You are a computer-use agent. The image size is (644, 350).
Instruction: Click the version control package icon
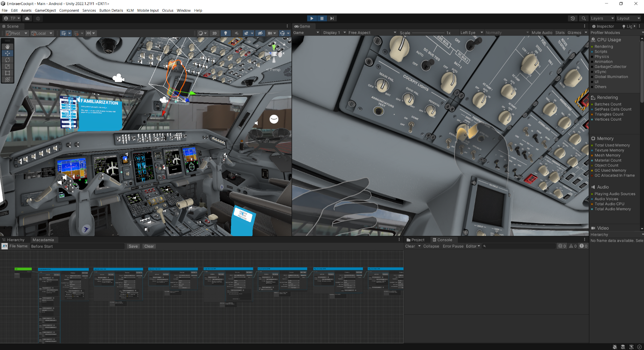point(38,18)
